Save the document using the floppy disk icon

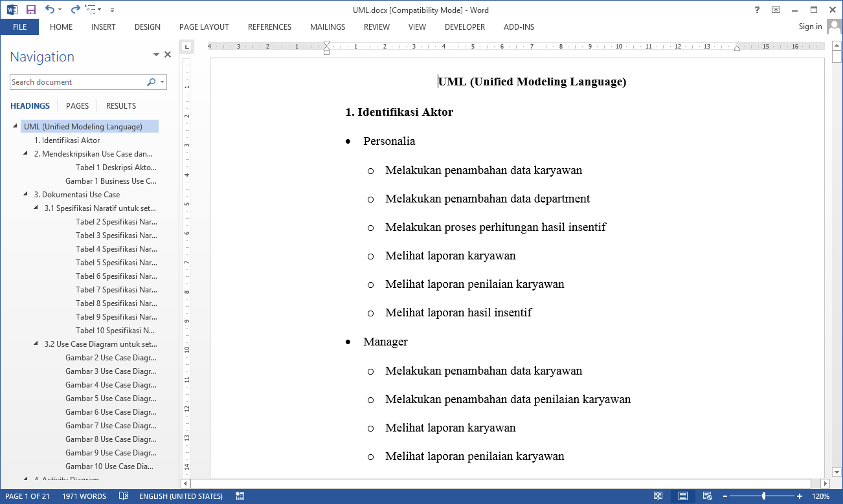click(30, 10)
